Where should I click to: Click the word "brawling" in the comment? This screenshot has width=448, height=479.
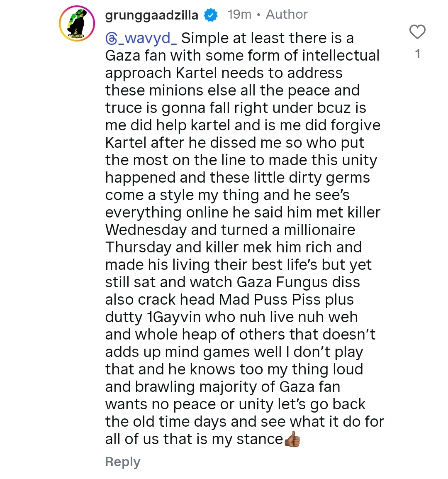[x=165, y=387]
